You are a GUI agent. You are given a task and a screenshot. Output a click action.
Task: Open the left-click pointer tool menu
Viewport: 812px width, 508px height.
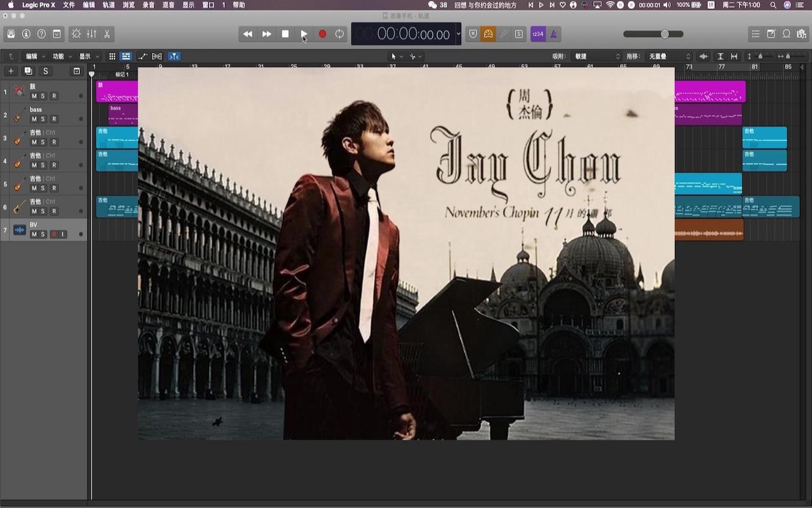pyautogui.click(x=396, y=56)
